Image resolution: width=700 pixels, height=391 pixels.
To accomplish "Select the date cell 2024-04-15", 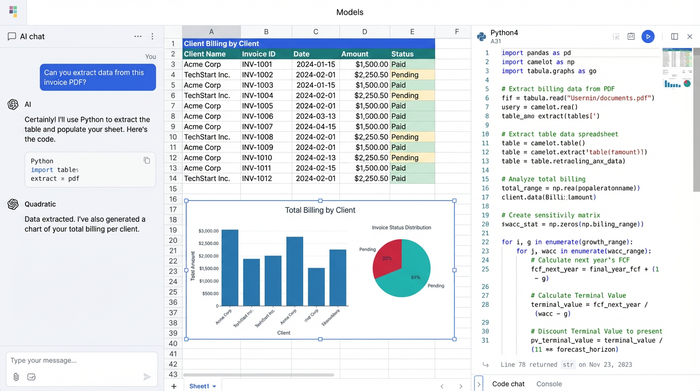I will click(x=316, y=127).
